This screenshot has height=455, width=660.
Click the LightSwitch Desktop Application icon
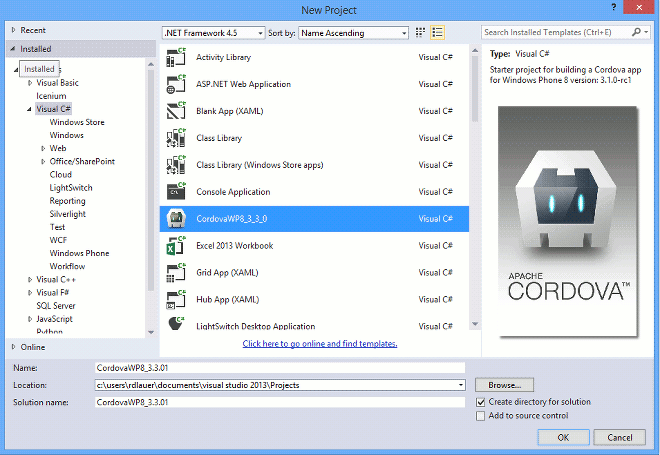point(176,324)
